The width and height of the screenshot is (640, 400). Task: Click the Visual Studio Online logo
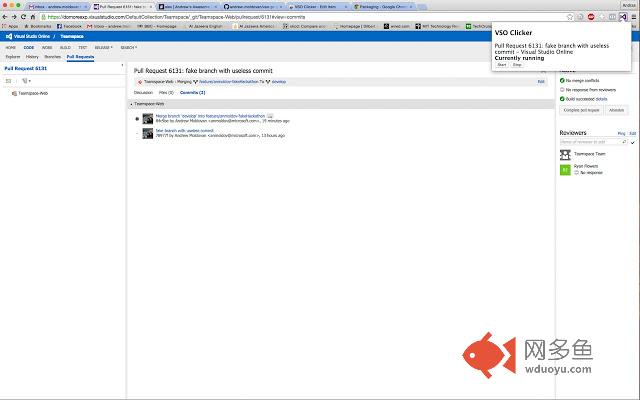pos(9,36)
